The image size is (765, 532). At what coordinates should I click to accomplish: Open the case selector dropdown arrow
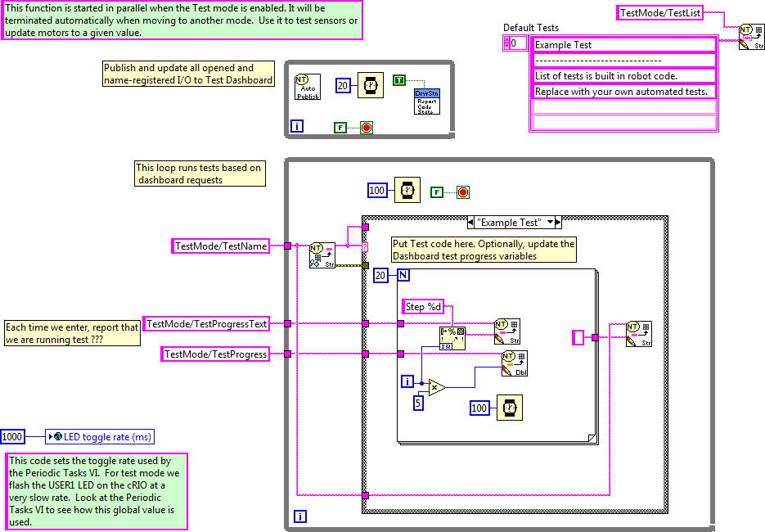(551, 222)
